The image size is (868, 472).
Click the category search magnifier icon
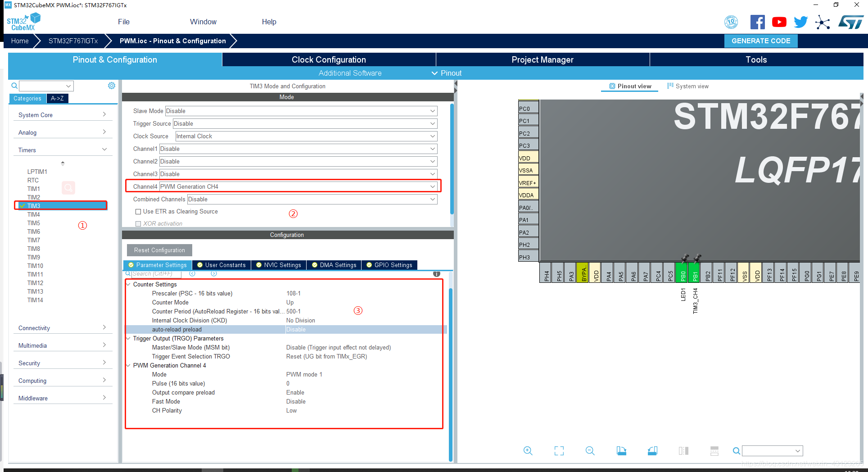[14, 86]
